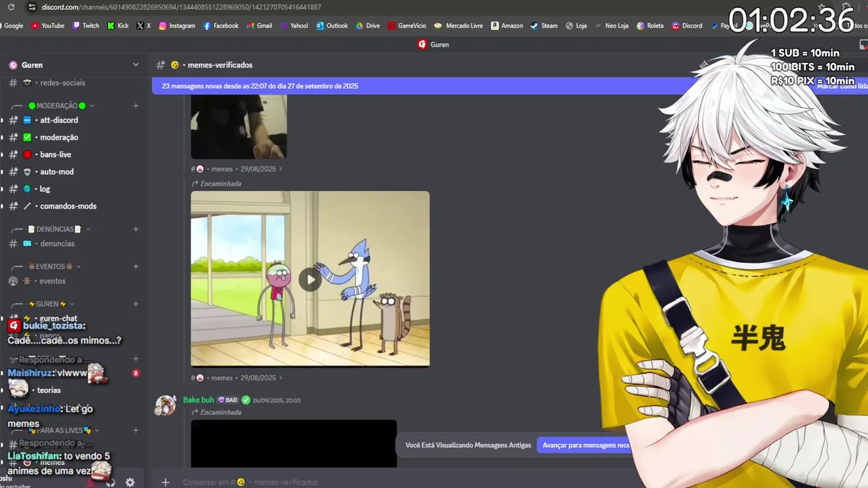Open the Yahoo! bookmark
Viewport: 868px width, 488px height.
(294, 26)
